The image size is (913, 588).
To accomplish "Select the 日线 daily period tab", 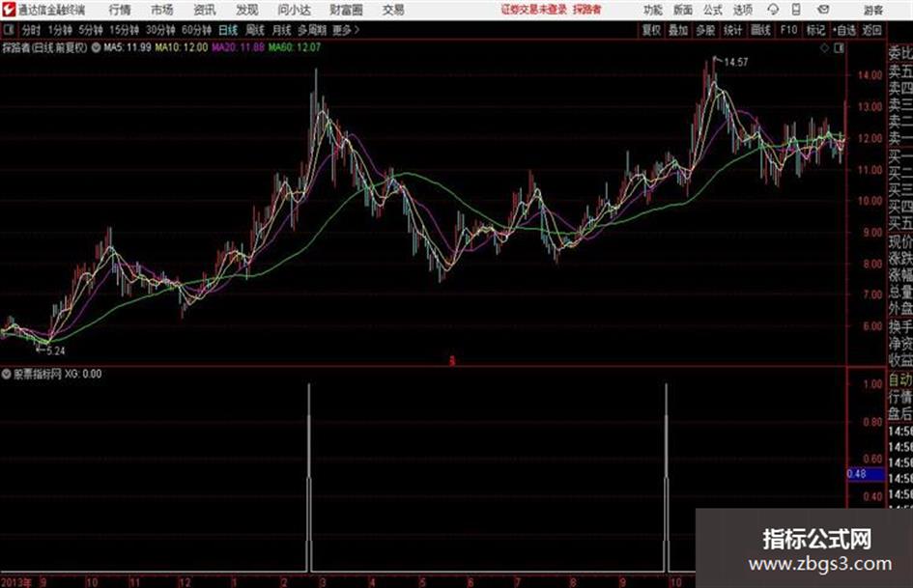I will 228,30.
